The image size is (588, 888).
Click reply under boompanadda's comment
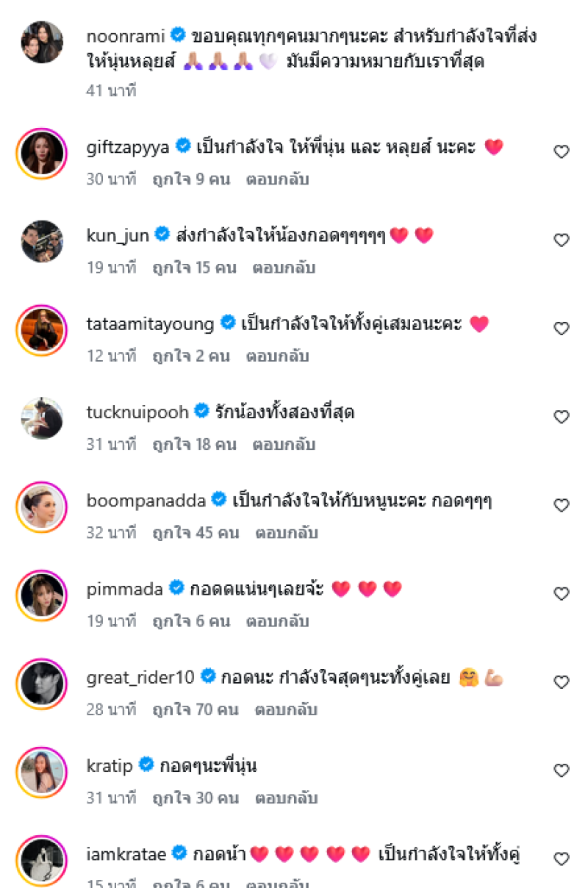click(286, 533)
